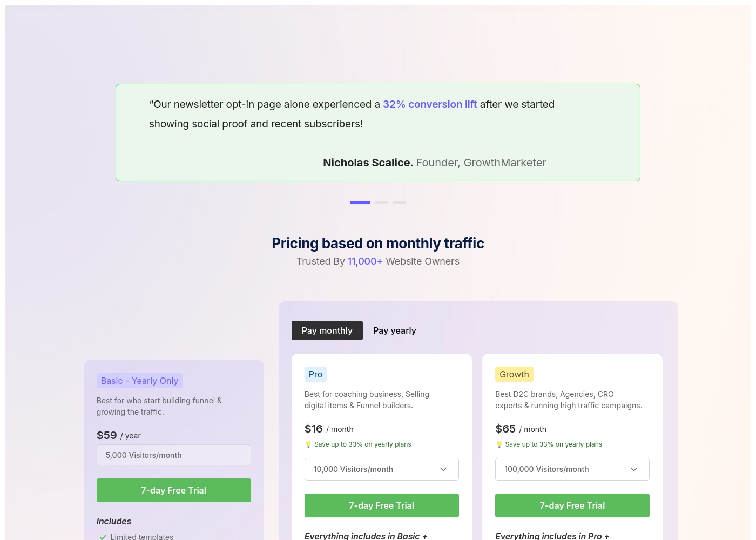The width and height of the screenshot is (756, 540).
Task: Open the Growth plan 100,000 Visitors/month dropdown
Action: click(572, 469)
